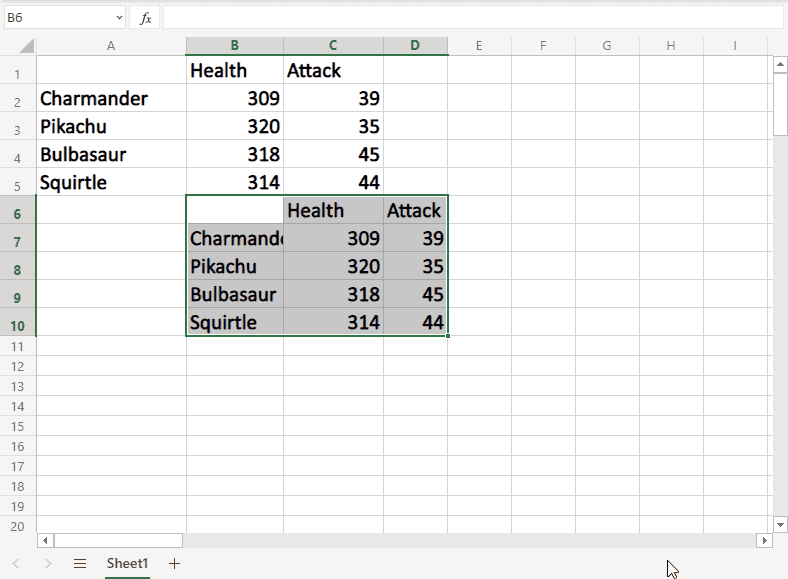Click the Select All corner triangle

tap(26, 46)
